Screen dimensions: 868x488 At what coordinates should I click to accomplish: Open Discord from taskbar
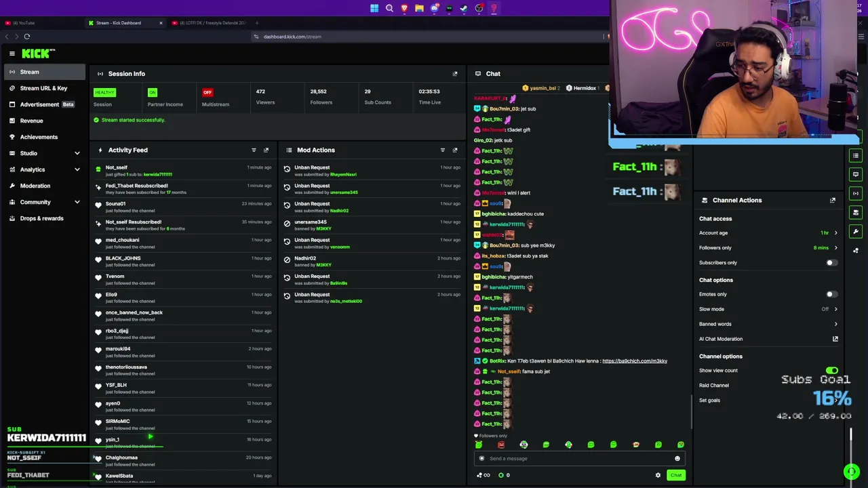434,8
